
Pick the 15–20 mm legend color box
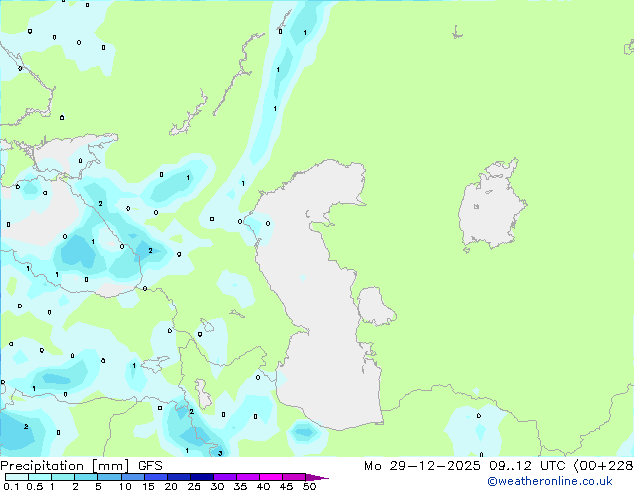[155, 477]
